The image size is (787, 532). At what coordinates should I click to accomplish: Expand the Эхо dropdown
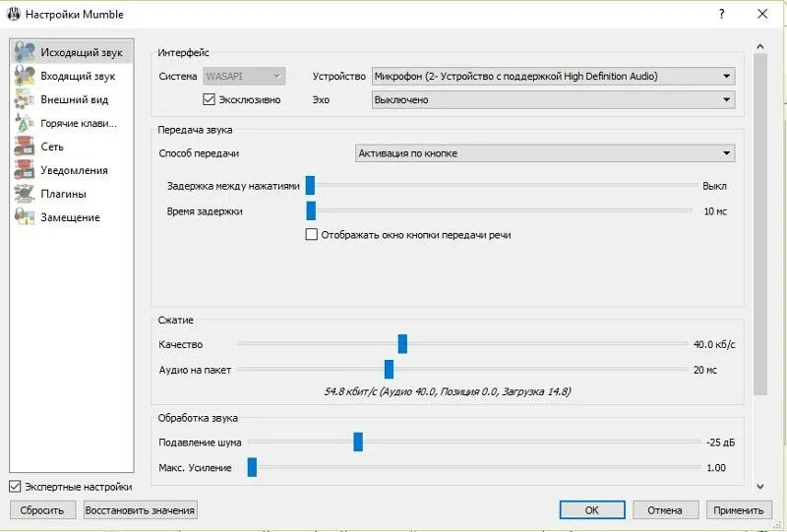click(x=553, y=99)
